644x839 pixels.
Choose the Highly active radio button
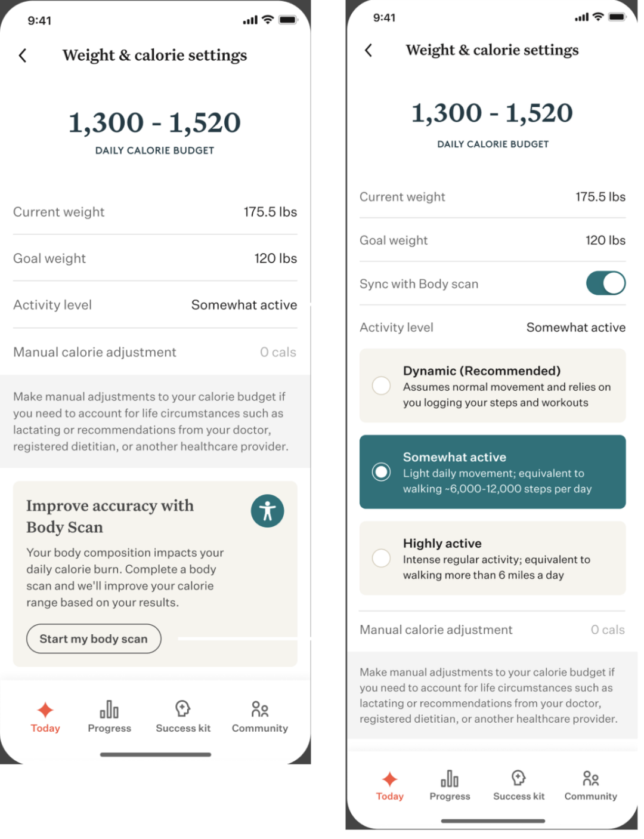(382, 558)
